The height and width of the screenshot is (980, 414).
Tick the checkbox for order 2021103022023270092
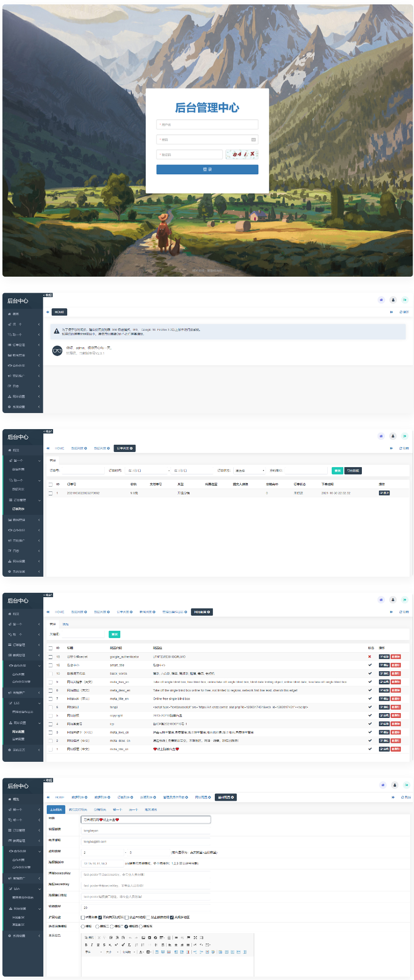coord(50,493)
